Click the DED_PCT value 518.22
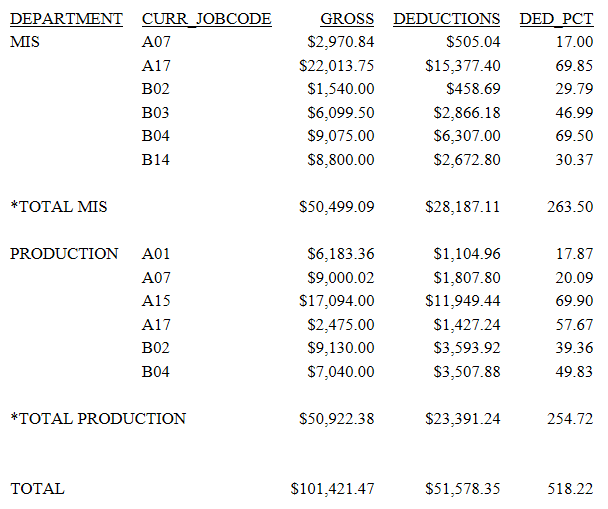The width and height of the screenshot is (608, 509). click(x=570, y=489)
